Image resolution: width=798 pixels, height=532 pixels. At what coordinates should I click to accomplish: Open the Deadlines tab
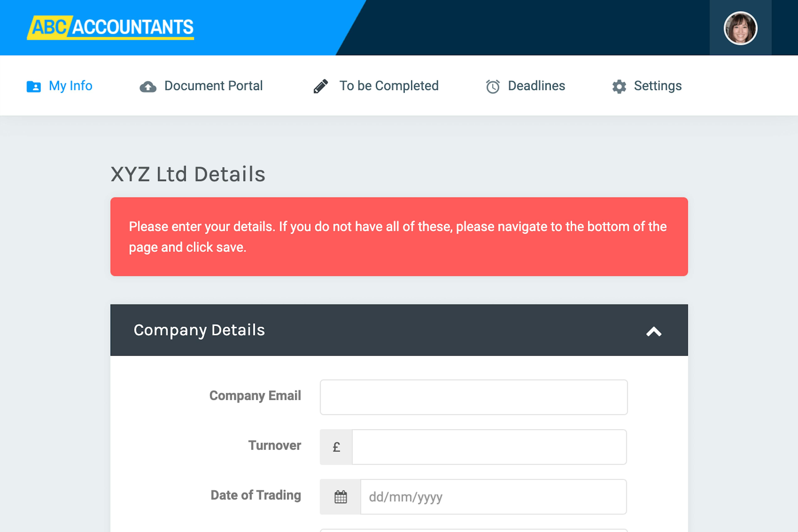536,86
